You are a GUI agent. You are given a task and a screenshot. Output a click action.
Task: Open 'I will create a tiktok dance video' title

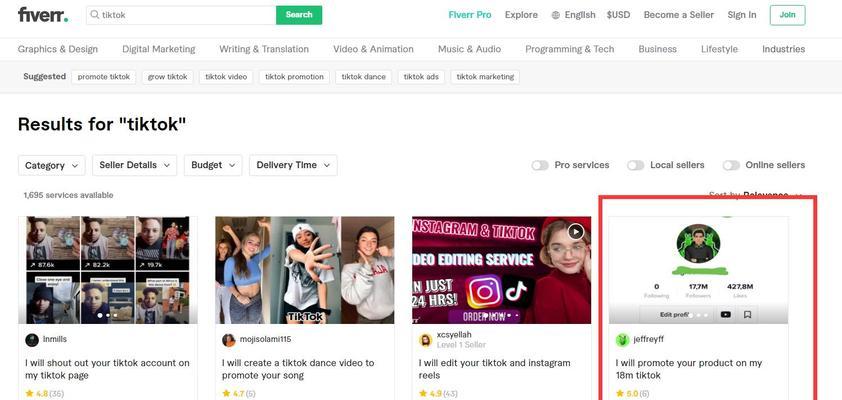point(298,369)
